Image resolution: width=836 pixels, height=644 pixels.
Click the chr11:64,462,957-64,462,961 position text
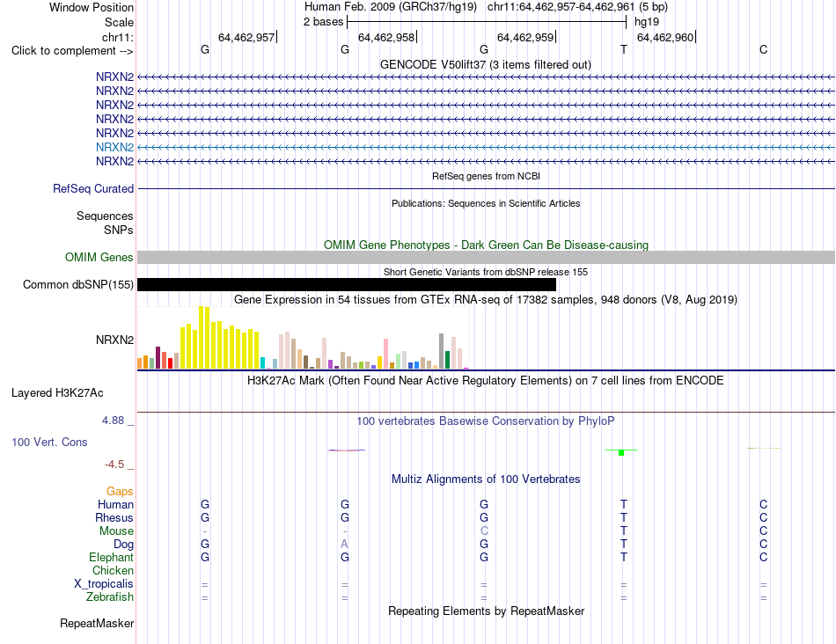click(x=561, y=7)
